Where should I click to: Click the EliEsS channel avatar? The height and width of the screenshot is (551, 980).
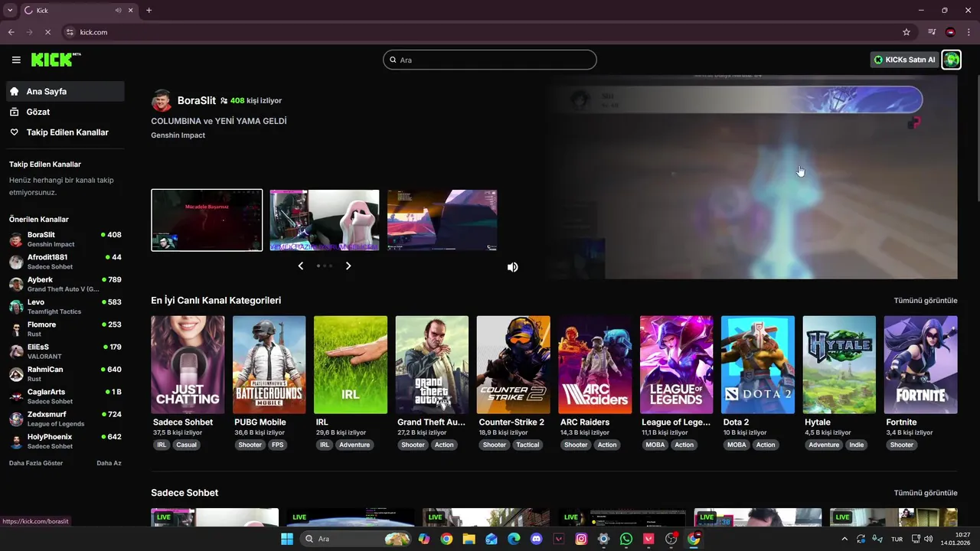tap(16, 351)
